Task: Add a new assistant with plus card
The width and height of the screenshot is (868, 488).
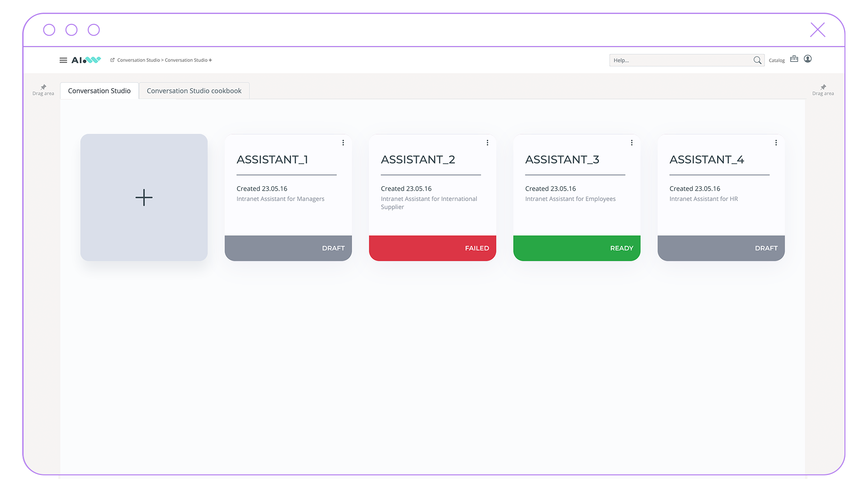Action: click(144, 197)
